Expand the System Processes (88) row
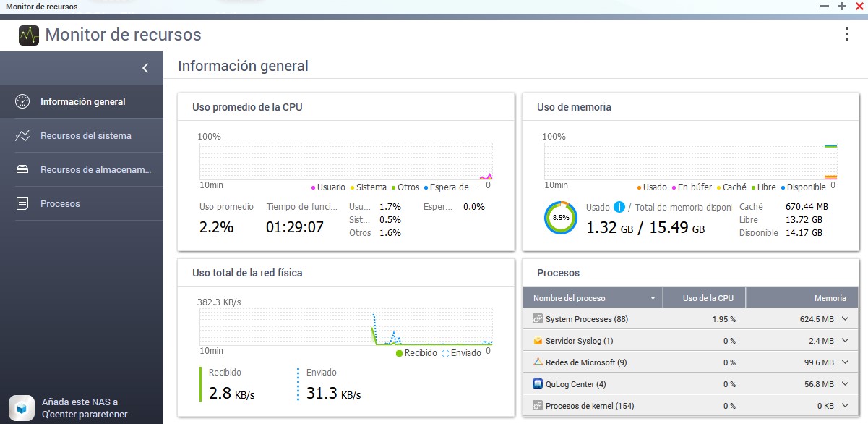Viewport: 868px width, 424px height. pos(845,319)
